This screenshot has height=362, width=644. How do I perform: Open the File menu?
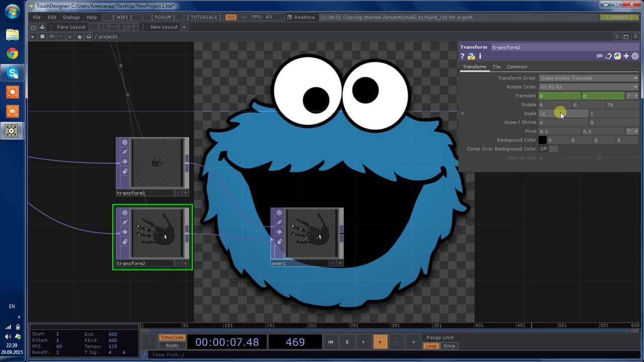click(37, 17)
